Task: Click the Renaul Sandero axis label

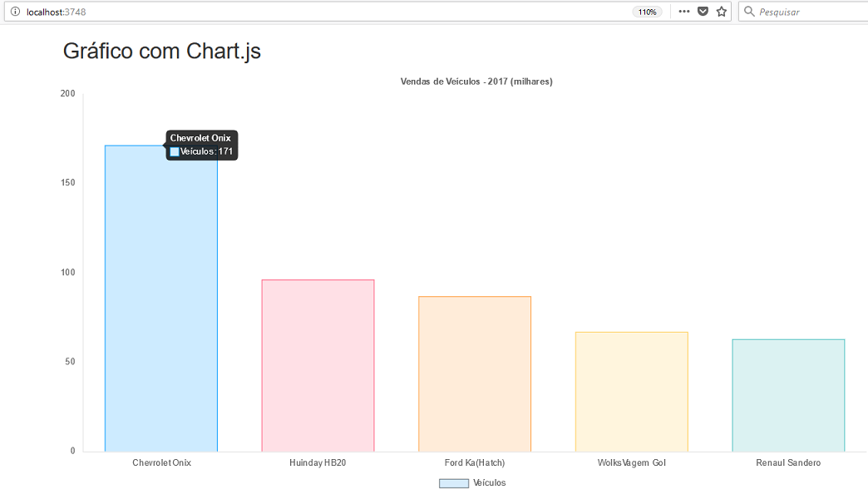Action: point(788,462)
